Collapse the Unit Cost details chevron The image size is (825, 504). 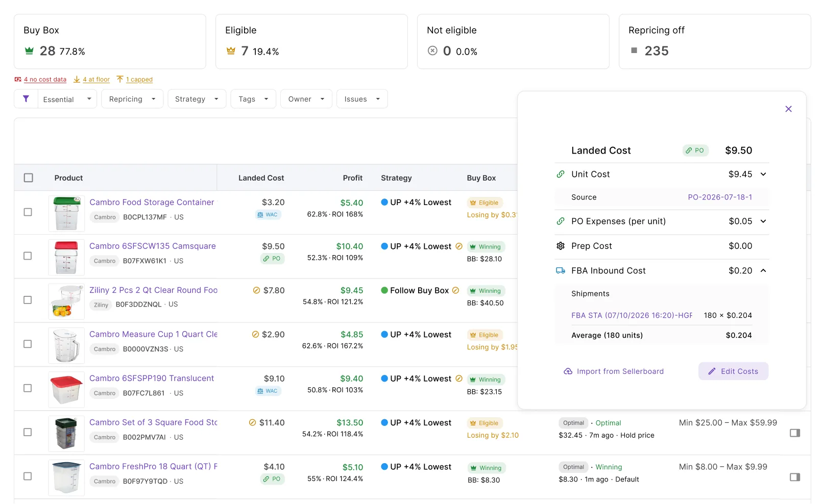pyautogui.click(x=763, y=174)
